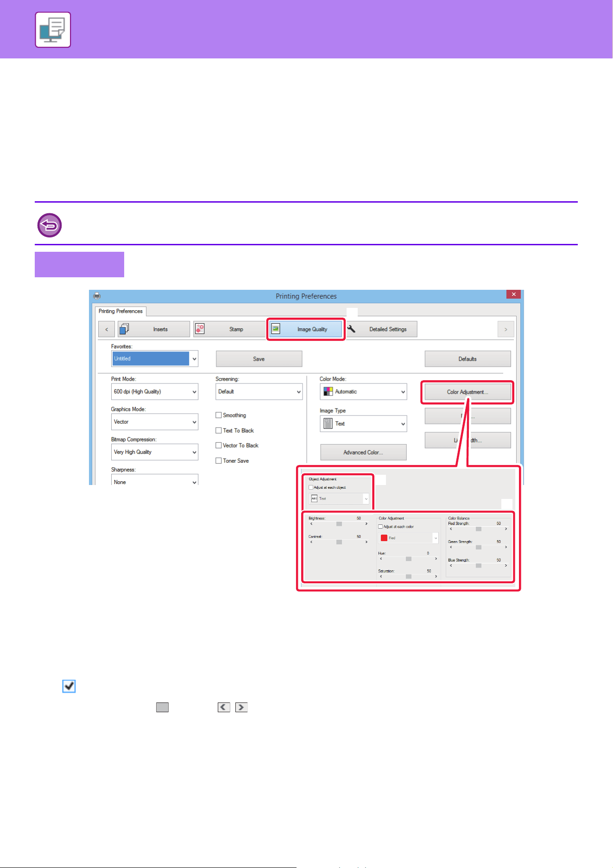Check Adjust at each color
This screenshot has height=868, width=613.
coord(380,527)
